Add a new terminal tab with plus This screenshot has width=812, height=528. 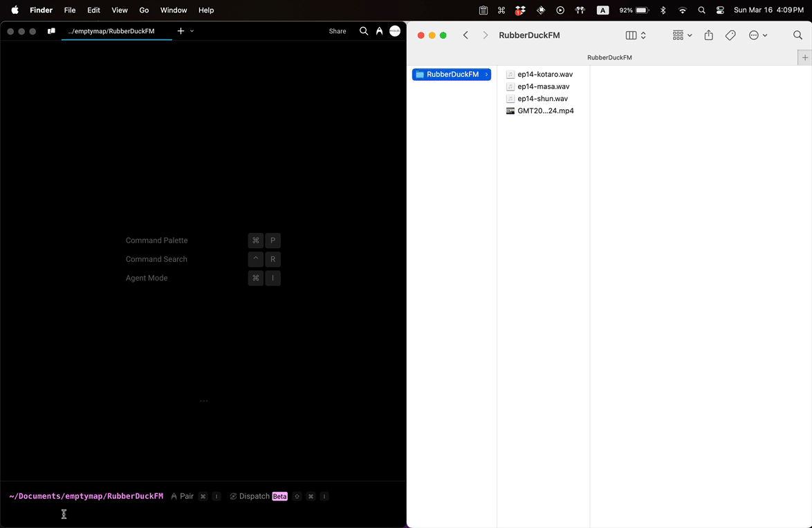pyautogui.click(x=181, y=31)
